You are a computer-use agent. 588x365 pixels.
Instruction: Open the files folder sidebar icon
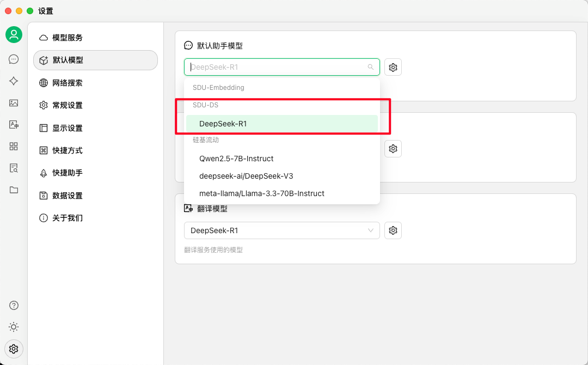click(x=14, y=190)
